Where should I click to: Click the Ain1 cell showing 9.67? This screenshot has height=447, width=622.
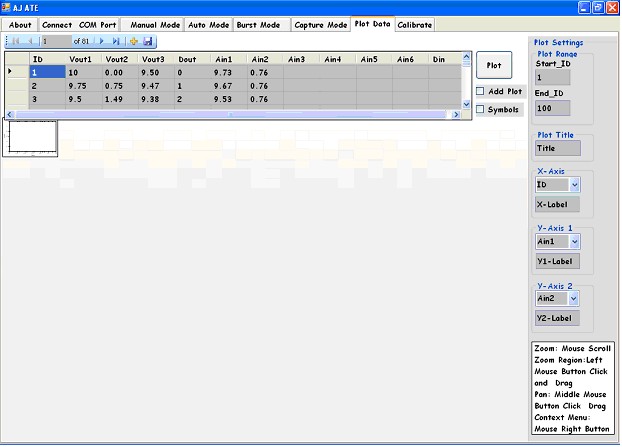(x=229, y=86)
